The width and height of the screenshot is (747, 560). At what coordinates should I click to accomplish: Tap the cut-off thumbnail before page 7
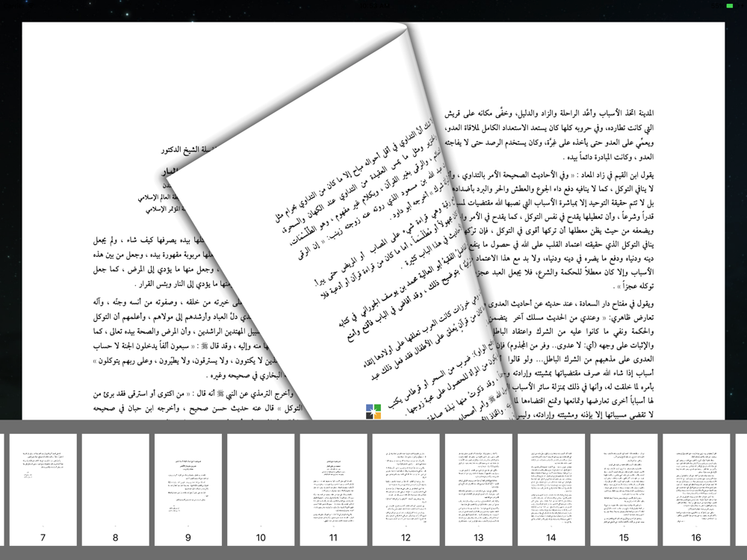[2, 490]
